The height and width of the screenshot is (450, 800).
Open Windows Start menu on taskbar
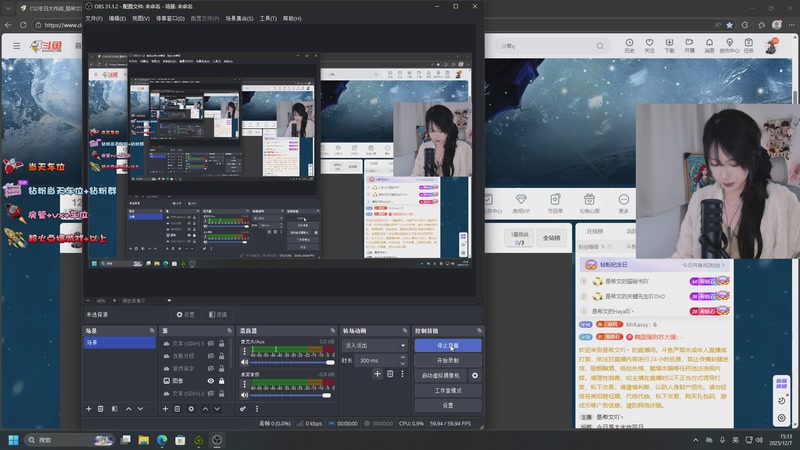(14, 440)
